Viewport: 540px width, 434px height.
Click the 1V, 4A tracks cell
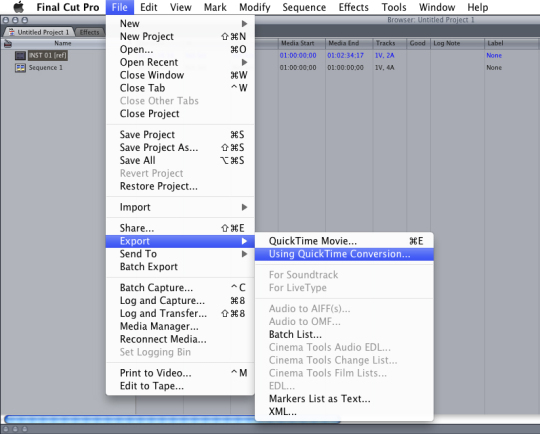(x=385, y=68)
